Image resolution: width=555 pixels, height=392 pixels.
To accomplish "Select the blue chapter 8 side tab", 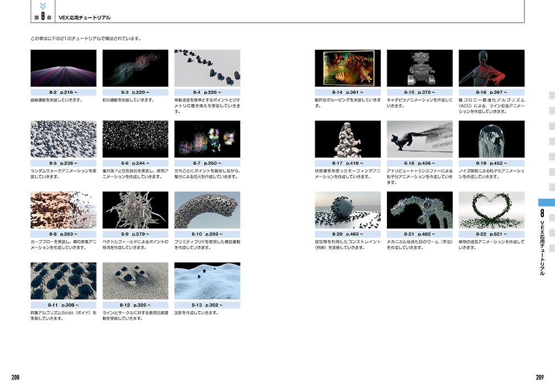I will 547,203.
